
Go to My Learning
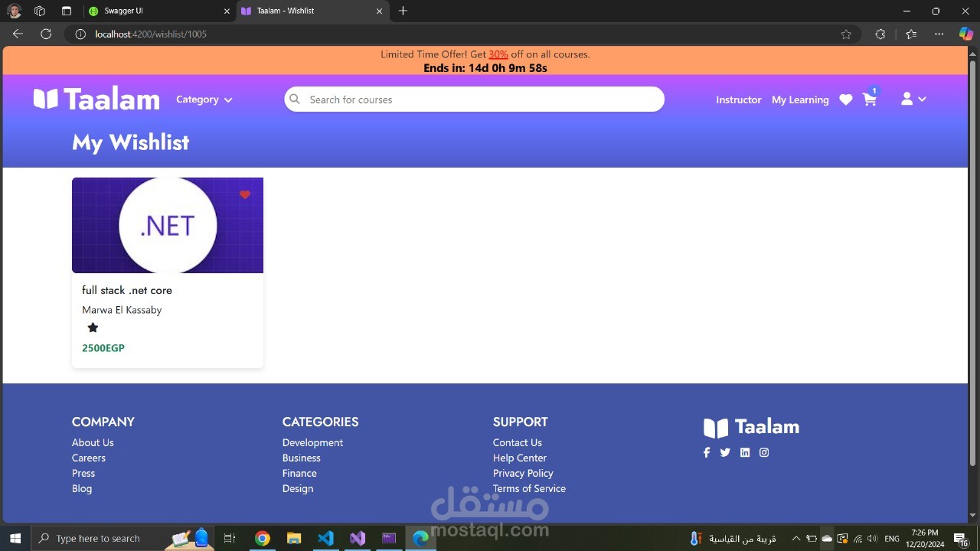[800, 99]
